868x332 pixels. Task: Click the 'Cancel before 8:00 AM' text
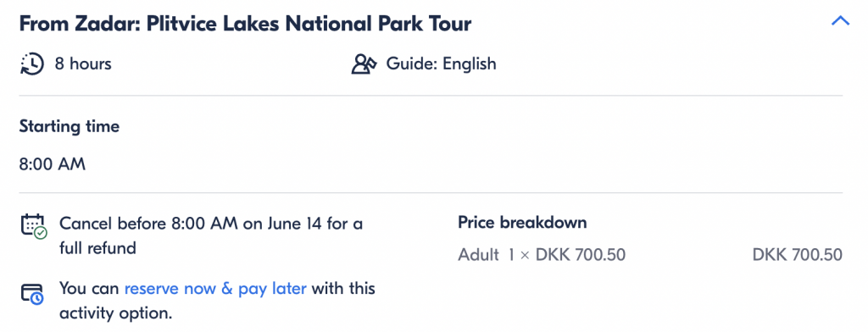click(x=148, y=224)
